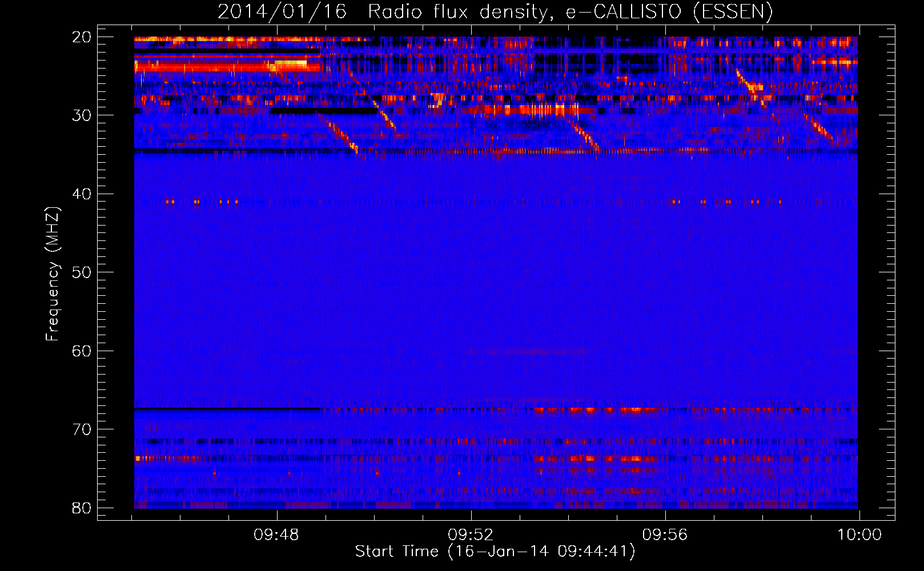Click the 30 frequency tick label
Viewport: 924px width, 571px height.
(x=82, y=115)
